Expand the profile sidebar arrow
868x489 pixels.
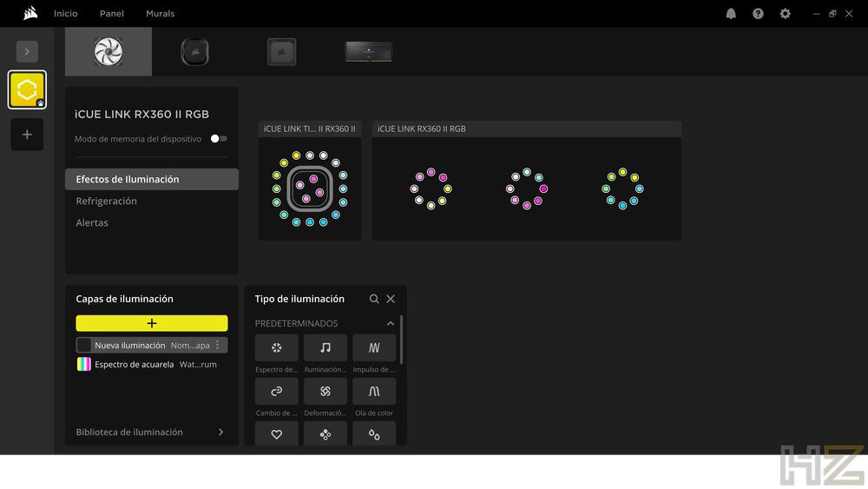click(27, 51)
